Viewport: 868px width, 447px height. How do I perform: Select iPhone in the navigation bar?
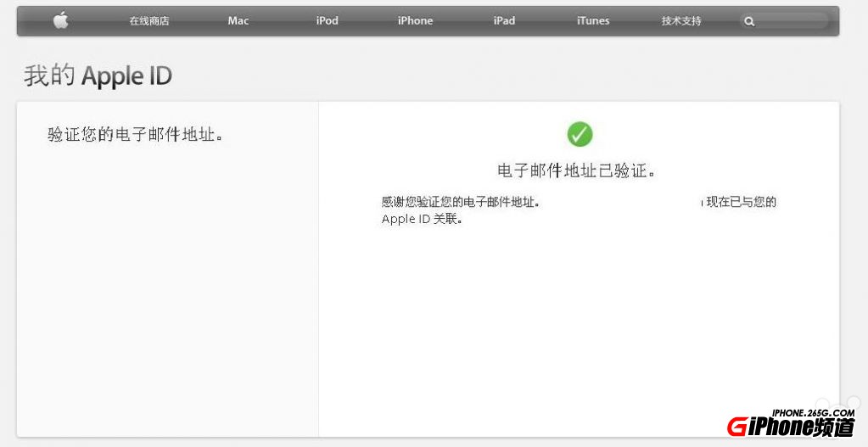point(415,21)
